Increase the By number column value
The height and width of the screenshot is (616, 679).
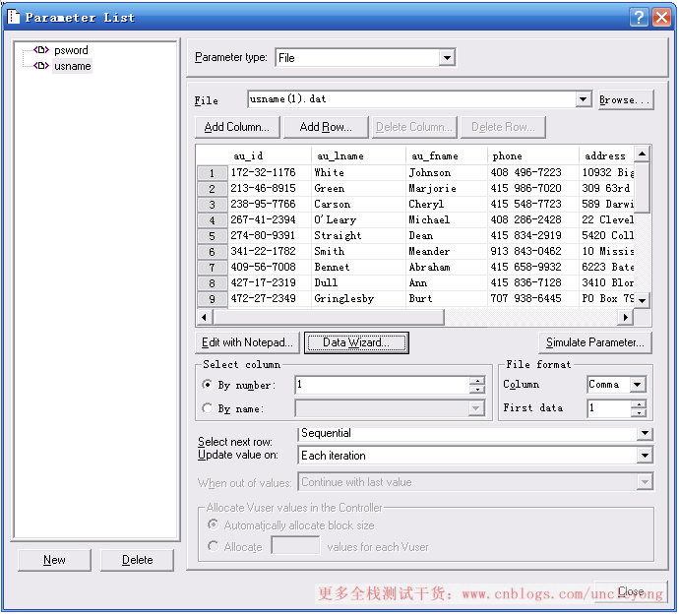[x=477, y=381]
